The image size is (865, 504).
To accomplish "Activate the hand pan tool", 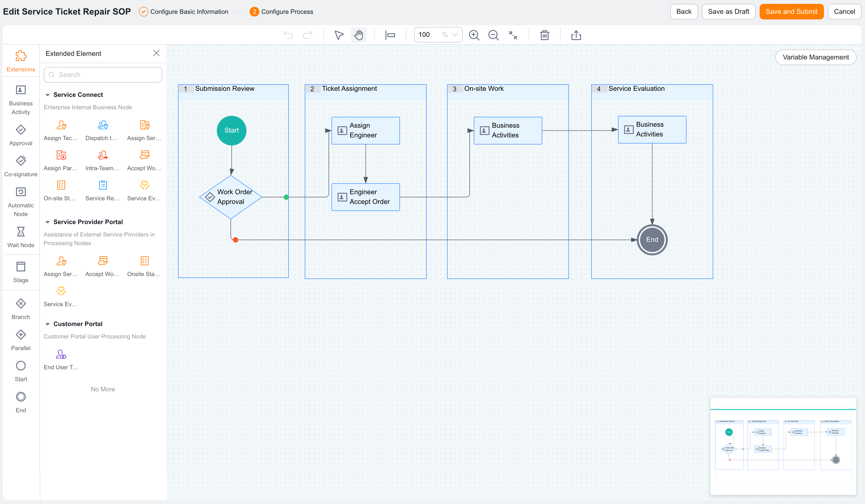I will pos(359,35).
